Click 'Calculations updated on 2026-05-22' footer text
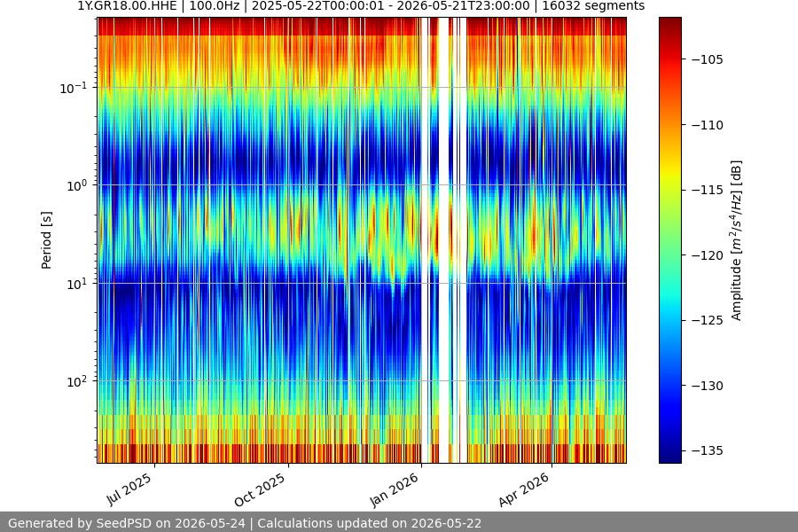 (x=370, y=523)
